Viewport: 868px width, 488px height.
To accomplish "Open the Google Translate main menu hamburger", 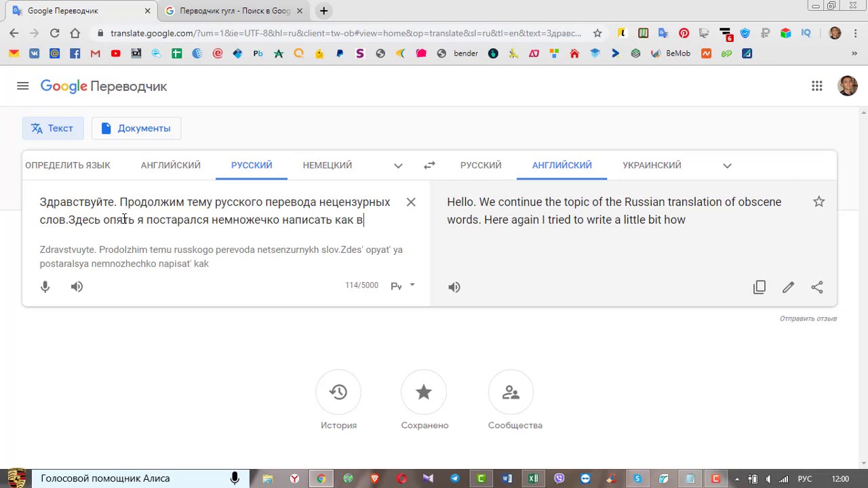I will tap(23, 86).
